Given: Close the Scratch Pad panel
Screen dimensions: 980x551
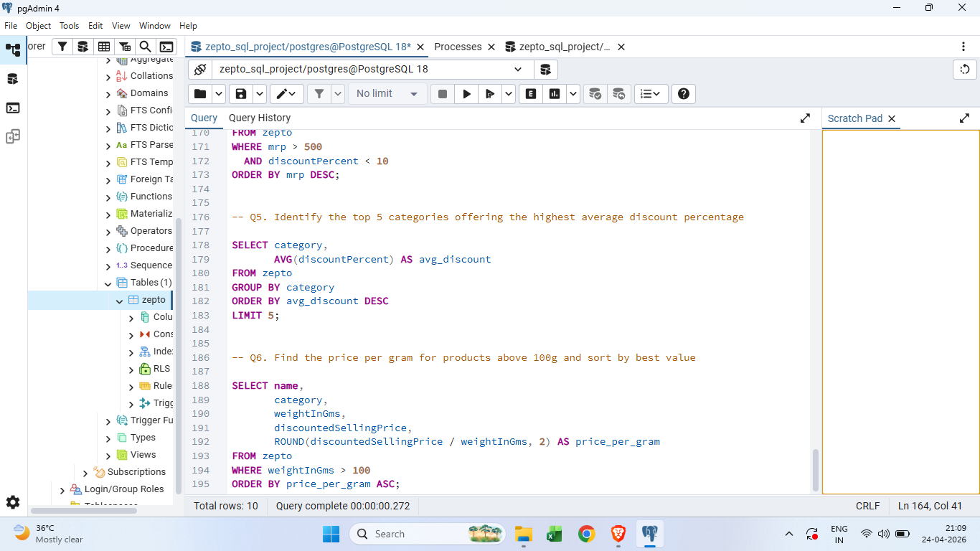Looking at the screenshot, I should pos(892,118).
